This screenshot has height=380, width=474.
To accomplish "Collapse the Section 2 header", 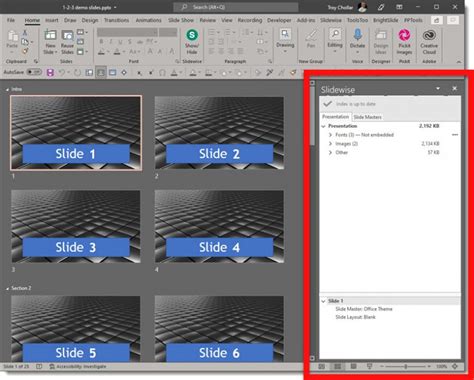I will (7, 288).
